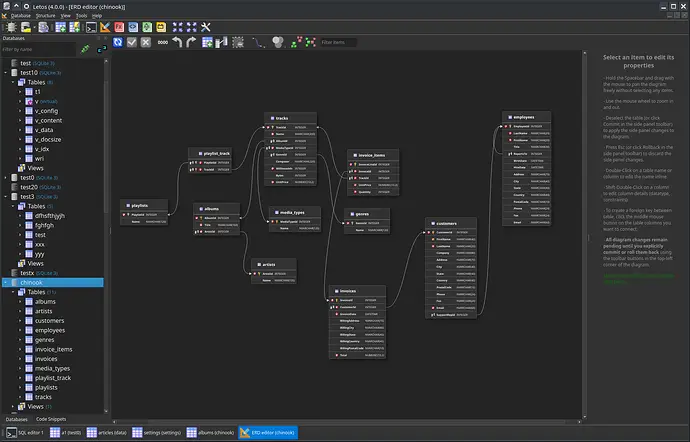
Task: Open the Structure menu
Action: pyautogui.click(x=46, y=16)
